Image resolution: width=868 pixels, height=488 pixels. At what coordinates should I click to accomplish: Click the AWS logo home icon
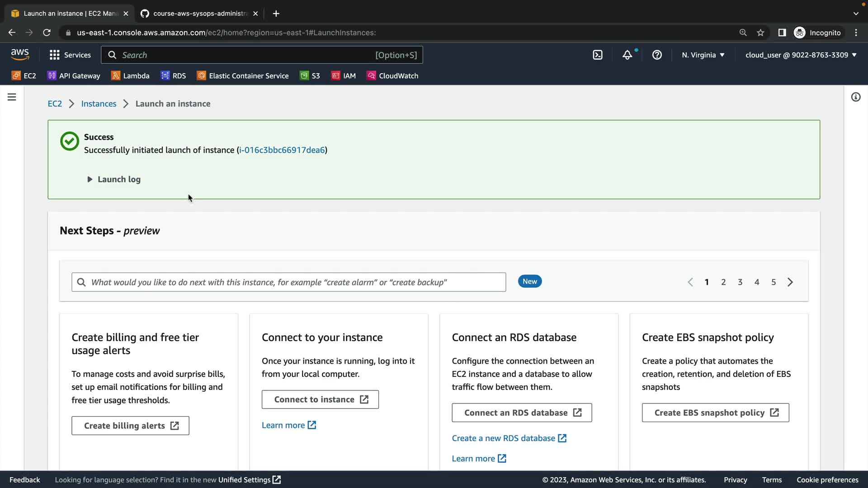coord(20,55)
